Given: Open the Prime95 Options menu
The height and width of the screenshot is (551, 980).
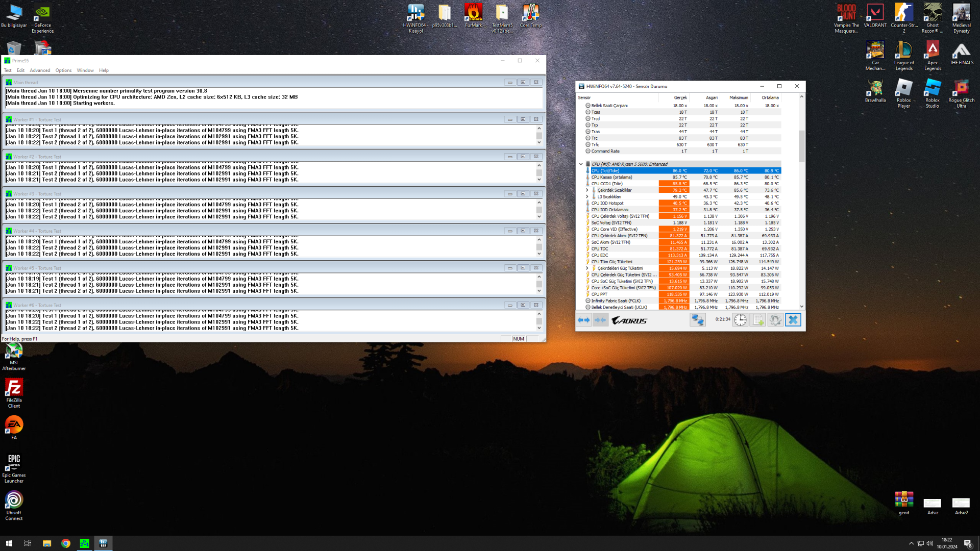Looking at the screenshot, I should point(63,70).
